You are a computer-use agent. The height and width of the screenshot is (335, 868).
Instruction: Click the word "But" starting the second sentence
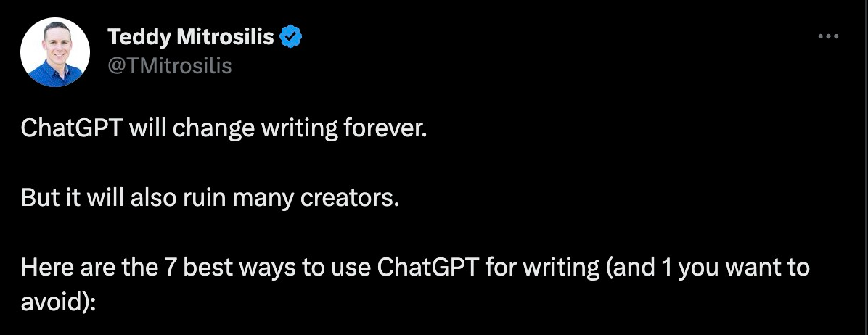[x=36, y=198]
